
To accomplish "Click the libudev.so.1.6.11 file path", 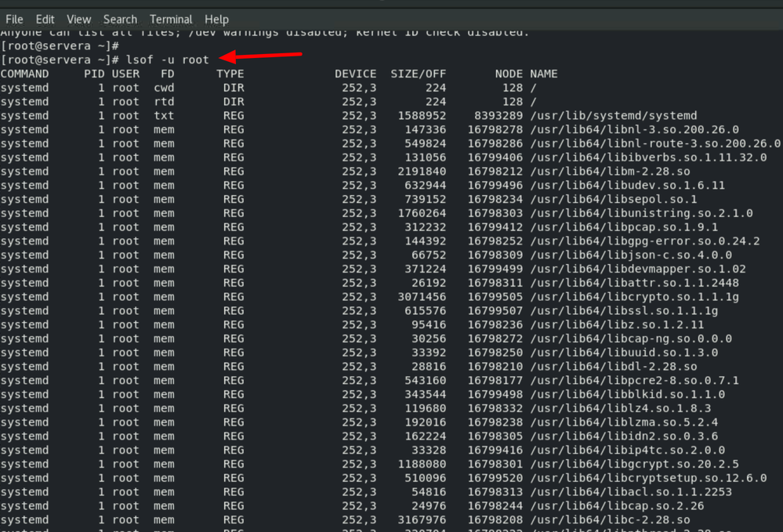I will [627, 186].
